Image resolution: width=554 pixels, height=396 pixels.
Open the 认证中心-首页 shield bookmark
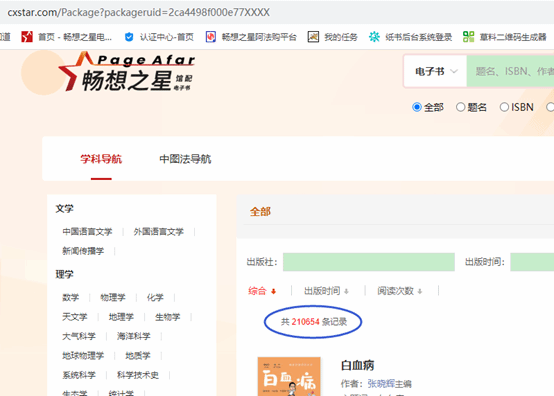tap(129, 37)
